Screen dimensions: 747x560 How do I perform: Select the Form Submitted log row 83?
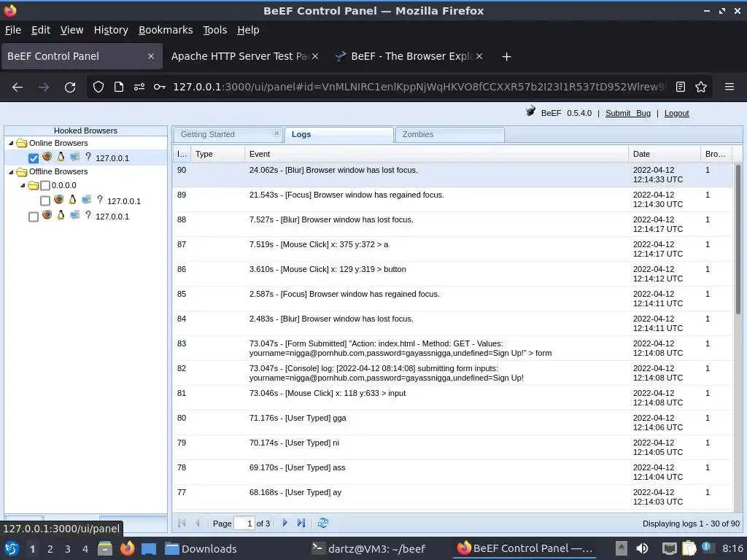coord(452,348)
